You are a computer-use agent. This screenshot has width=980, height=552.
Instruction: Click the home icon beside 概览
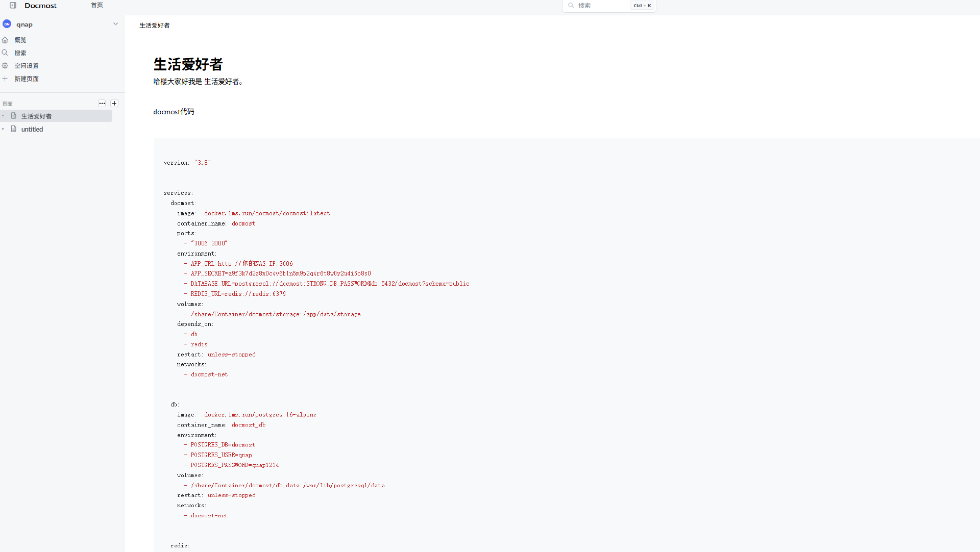[5, 40]
